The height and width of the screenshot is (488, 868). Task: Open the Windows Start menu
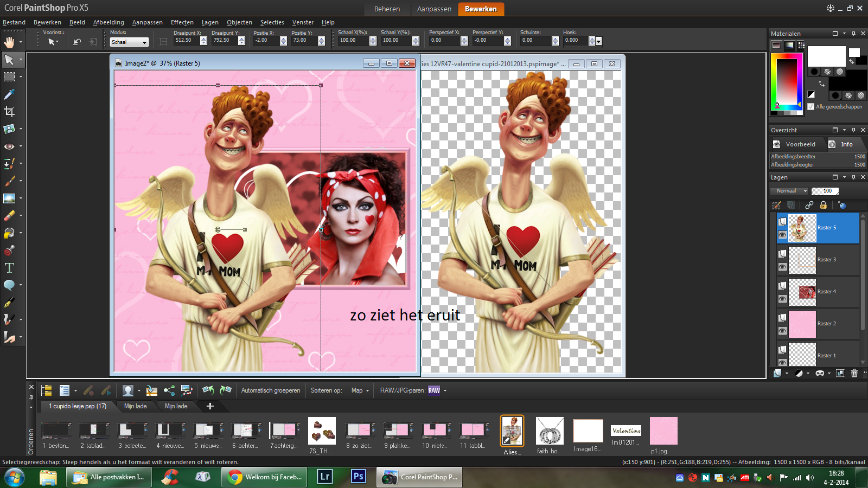[14, 478]
